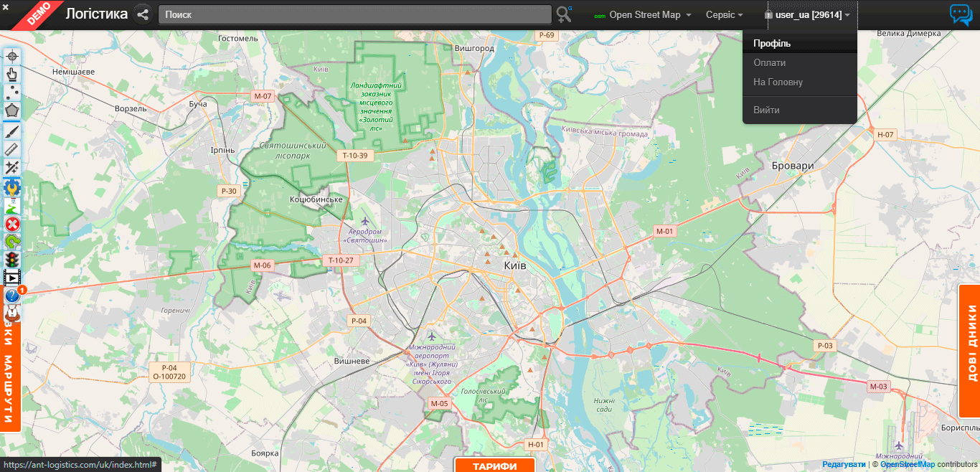Choose Вийти in the user menu

coord(766,110)
